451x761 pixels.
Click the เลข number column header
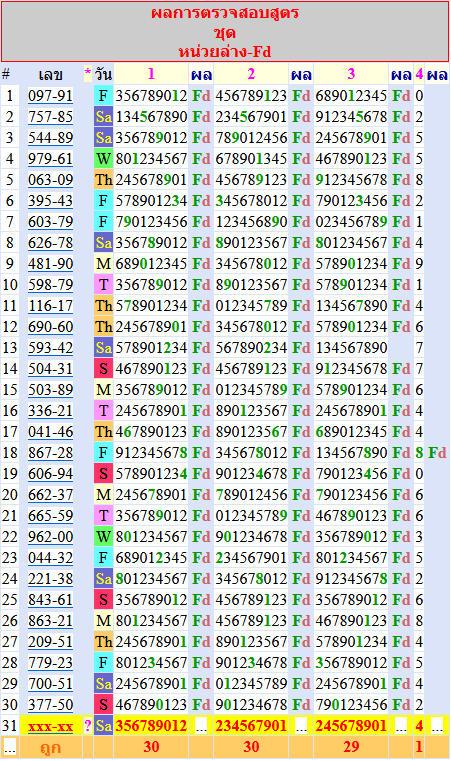click(x=50, y=75)
